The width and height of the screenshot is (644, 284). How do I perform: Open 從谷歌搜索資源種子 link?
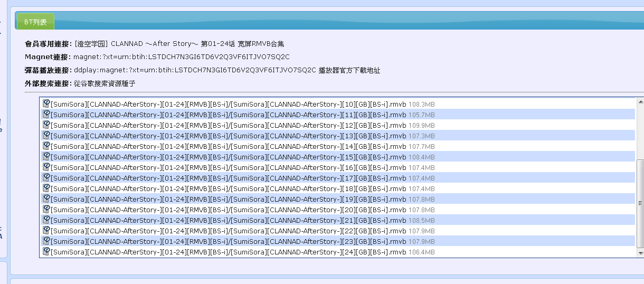105,83
